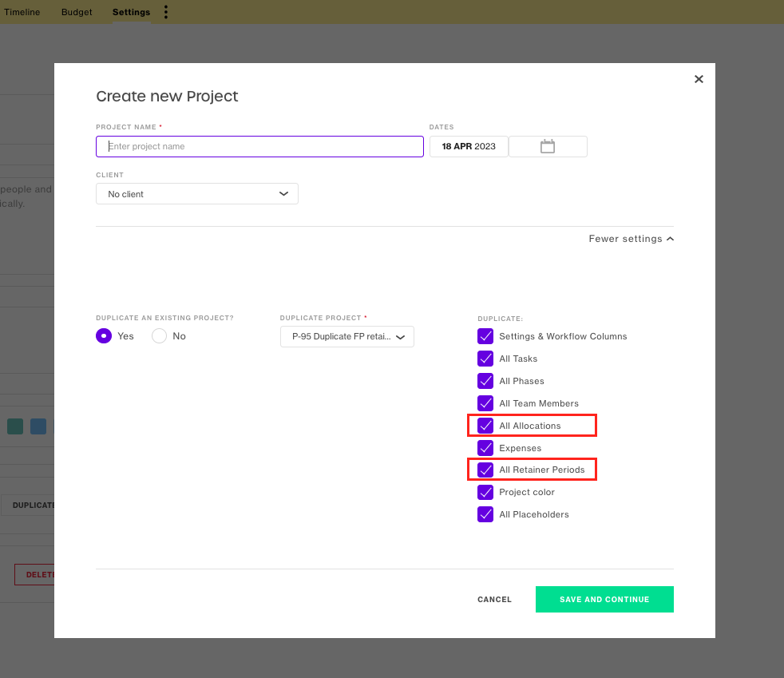Toggle the All Tasks checkbox

[485, 359]
